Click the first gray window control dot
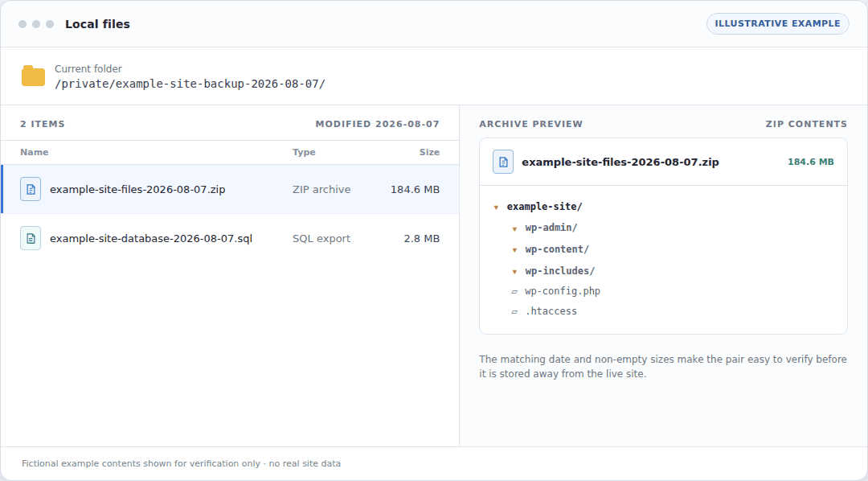This screenshot has width=868, height=481. click(x=23, y=24)
